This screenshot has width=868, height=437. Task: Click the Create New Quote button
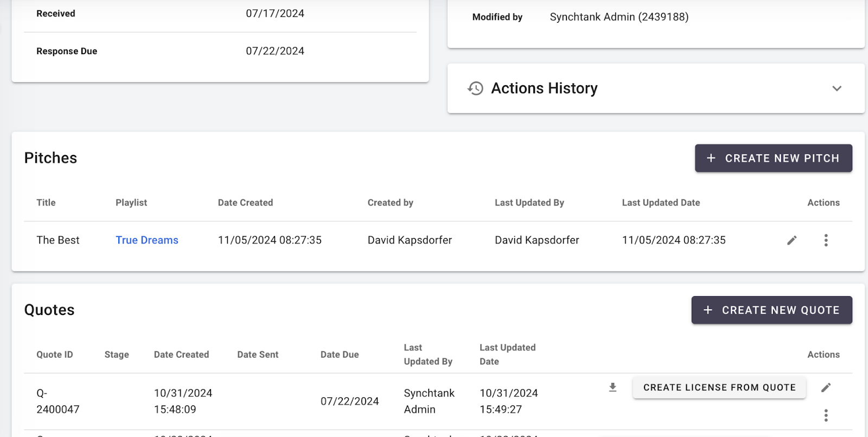coord(771,310)
